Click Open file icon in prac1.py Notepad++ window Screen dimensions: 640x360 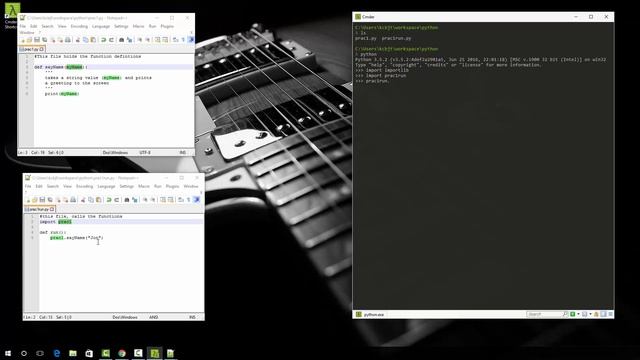(x=29, y=40)
